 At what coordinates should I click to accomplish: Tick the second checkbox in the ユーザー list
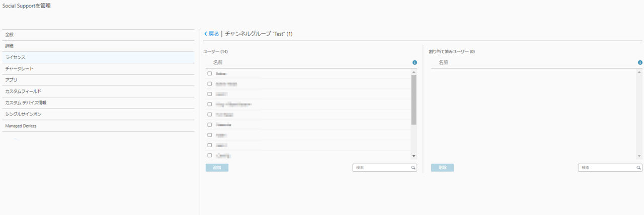(x=210, y=84)
